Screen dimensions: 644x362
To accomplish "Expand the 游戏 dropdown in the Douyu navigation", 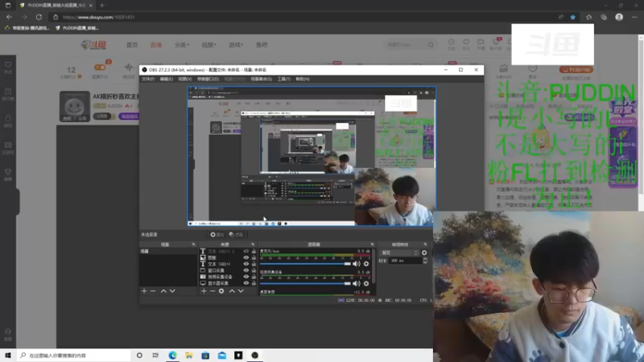I will [x=236, y=45].
